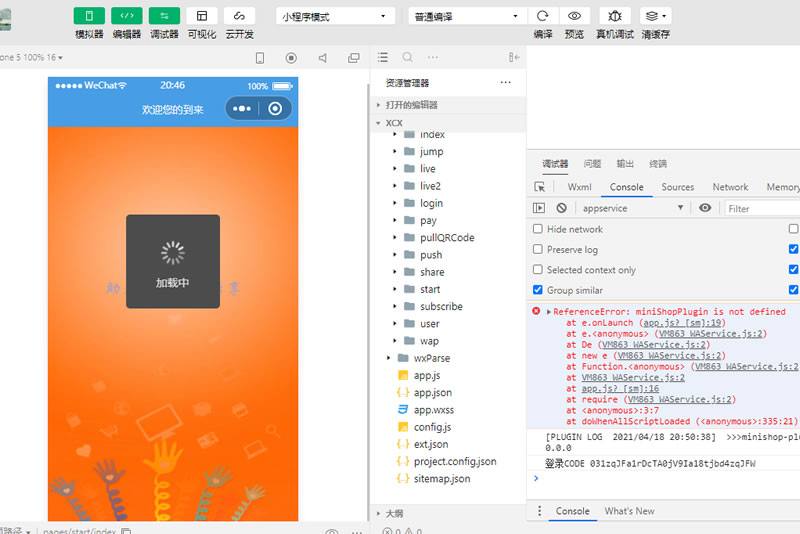This screenshot has width=800, height=534.
Task: Click the 模拟器 simulator toggle icon
Action: tap(89, 16)
